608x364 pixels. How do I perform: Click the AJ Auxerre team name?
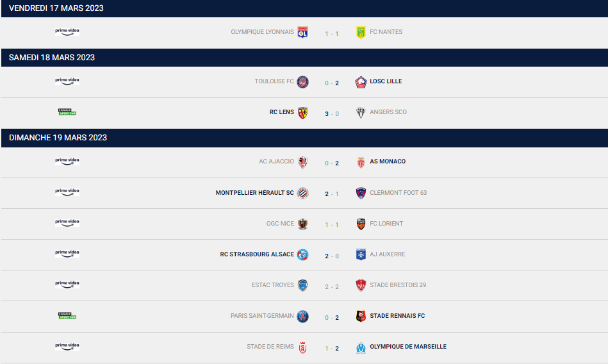(x=388, y=254)
